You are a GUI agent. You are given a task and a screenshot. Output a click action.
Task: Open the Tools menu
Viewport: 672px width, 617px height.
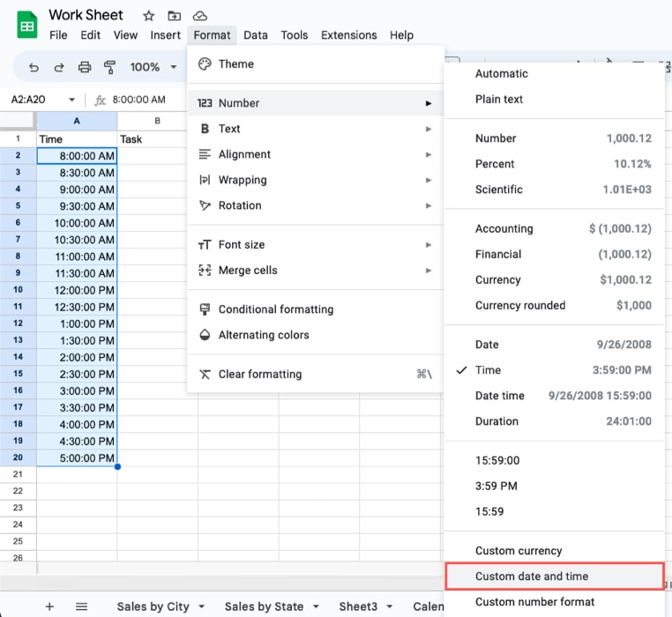[294, 35]
